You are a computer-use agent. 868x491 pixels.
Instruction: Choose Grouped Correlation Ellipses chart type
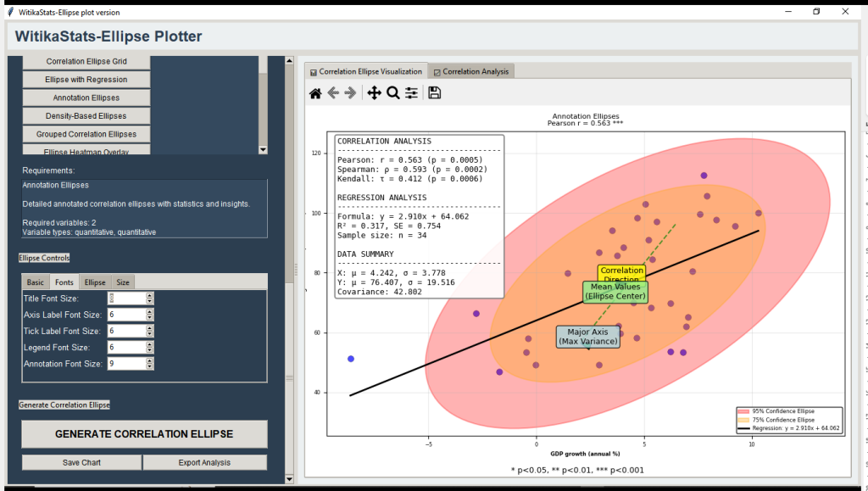tap(86, 135)
